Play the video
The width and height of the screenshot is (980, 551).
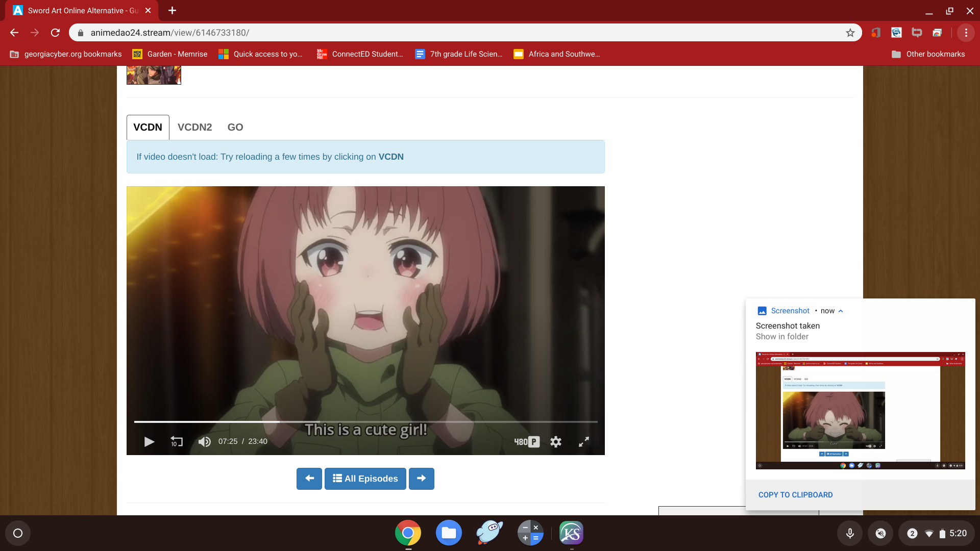(149, 442)
